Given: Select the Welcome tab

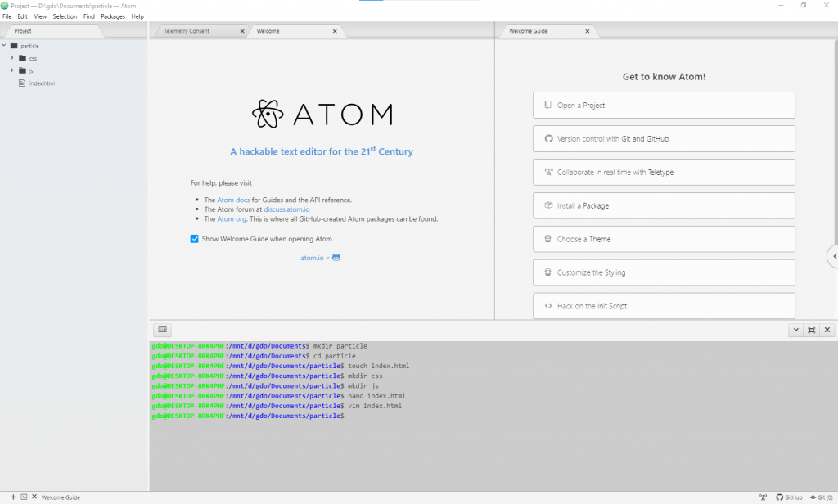Looking at the screenshot, I should 295,31.
